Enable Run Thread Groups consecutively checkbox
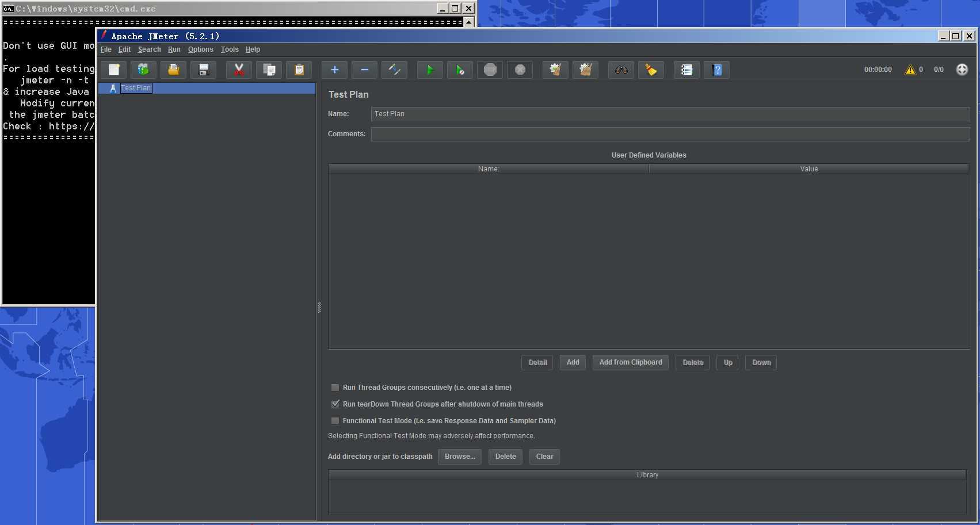980x525 pixels. pyautogui.click(x=335, y=388)
